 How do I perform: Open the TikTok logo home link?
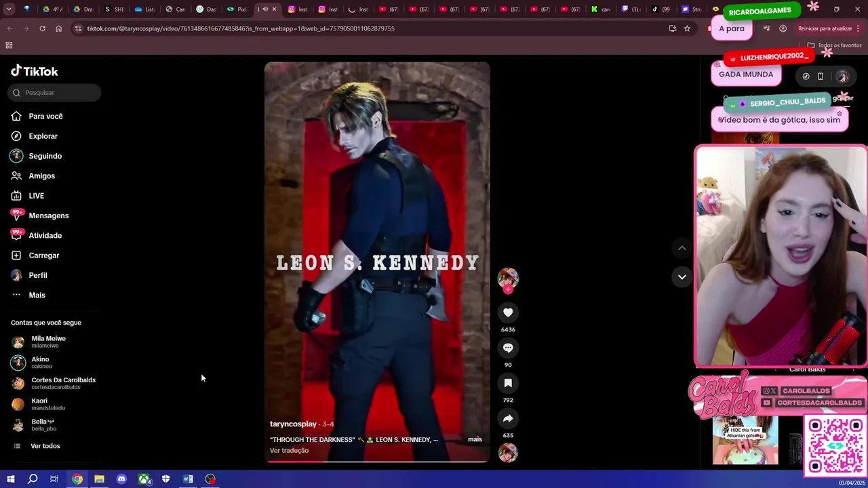coord(34,71)
